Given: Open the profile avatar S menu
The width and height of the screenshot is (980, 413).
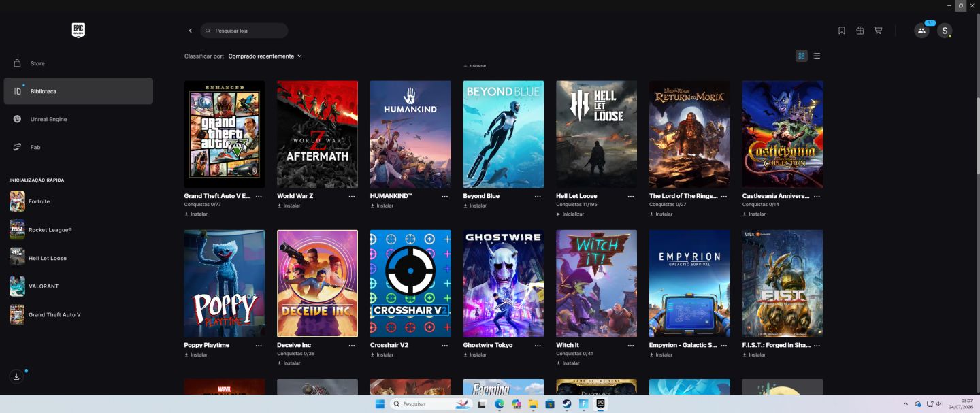Looking at the screenshot, I should coord(945,31).
